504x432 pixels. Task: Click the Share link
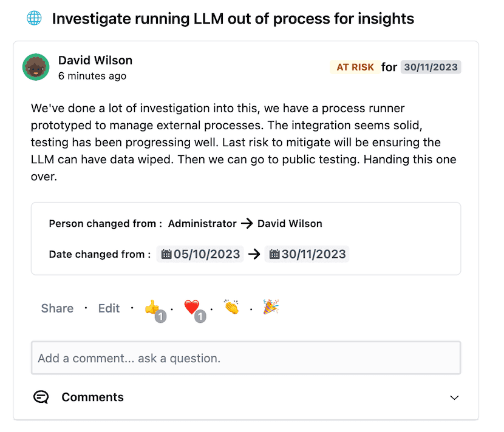click(57, 308)
